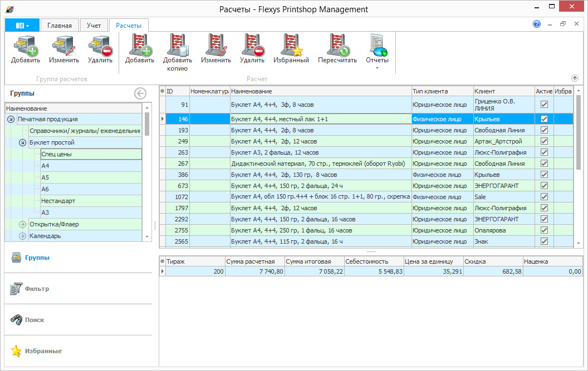Add a new calculation group
This screenshot has width=588, height=371.
click(26, 50)
